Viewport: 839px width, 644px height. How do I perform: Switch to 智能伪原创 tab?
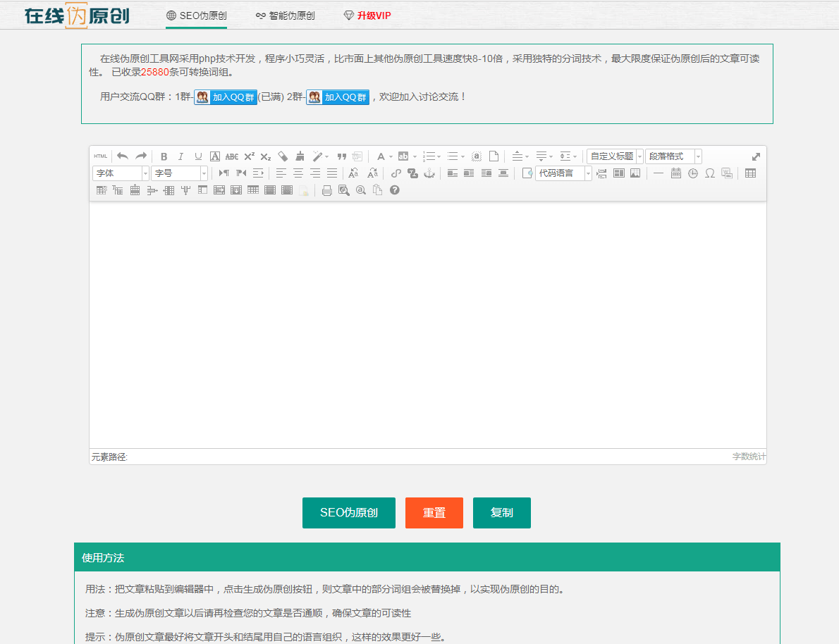coord(286,16)
